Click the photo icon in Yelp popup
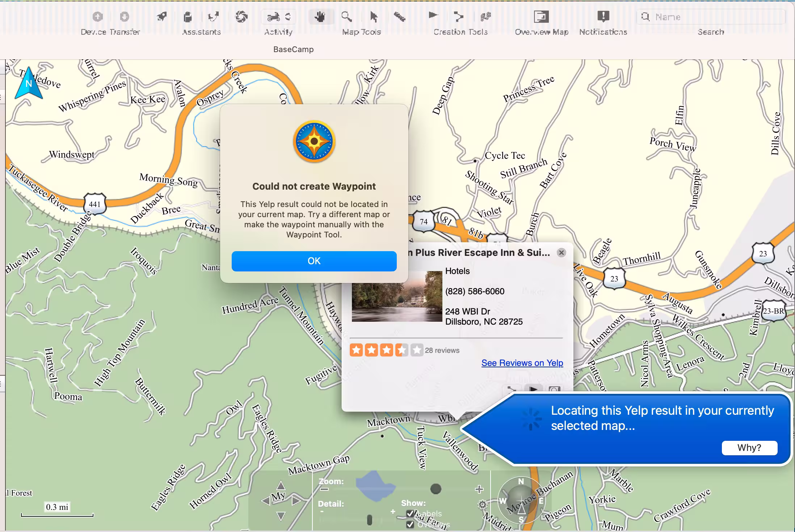The height and width of the screenshot is (532, 795). [x=555, y=390]
